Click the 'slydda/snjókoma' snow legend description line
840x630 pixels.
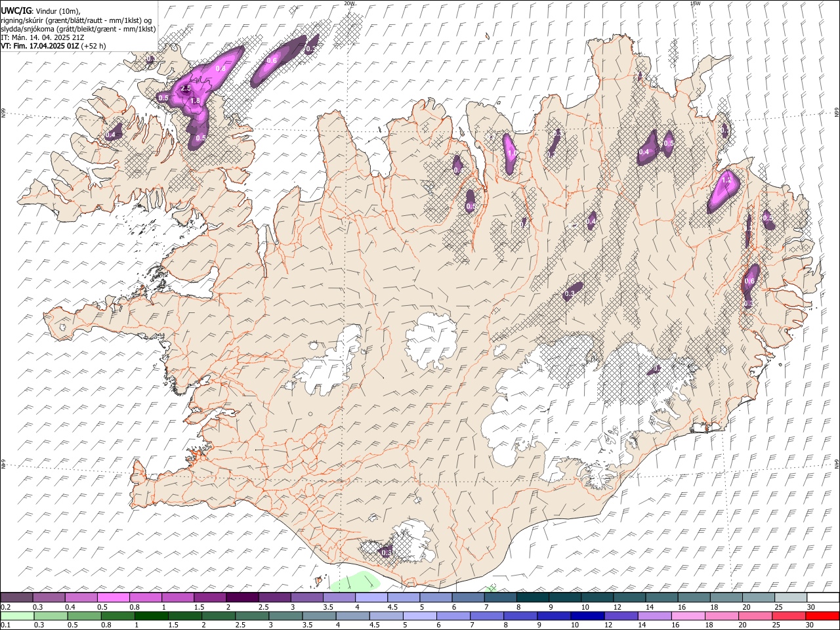[x=78, y=29]
